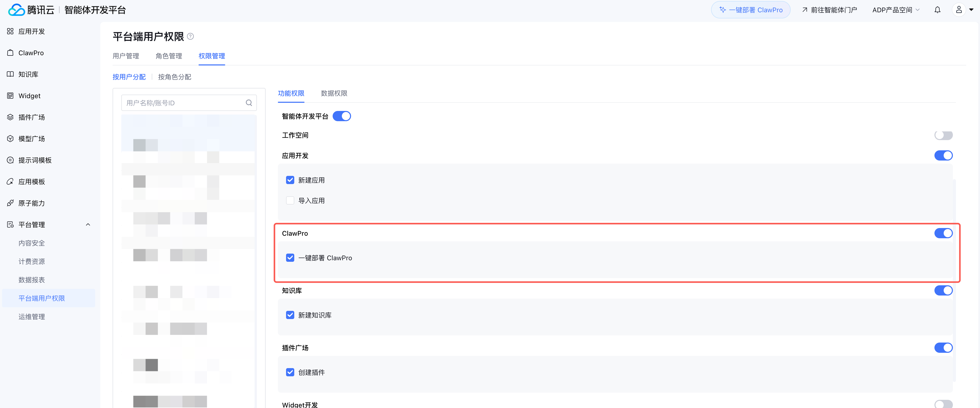The width and height of the screenshot is (980, 408).
Task: Click the help icon beside 平台端用户权限 title
Action: [191, 37]
